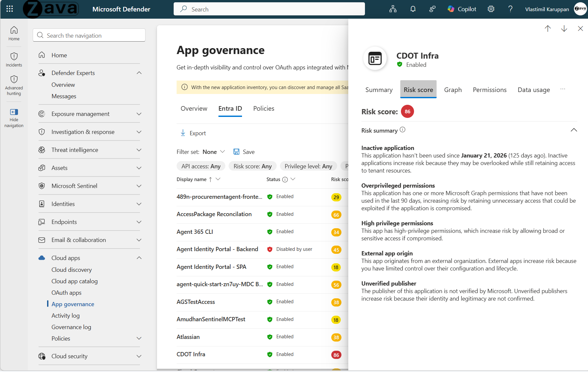Open Cloud discovery nav link
Screen dimensions: 588x372
click(72, 270)
